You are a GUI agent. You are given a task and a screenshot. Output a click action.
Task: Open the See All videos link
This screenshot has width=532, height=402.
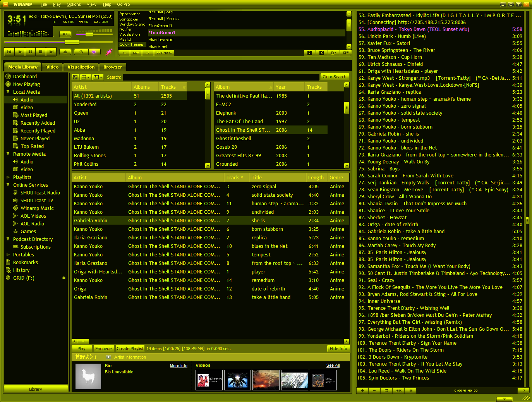(333, 365)
